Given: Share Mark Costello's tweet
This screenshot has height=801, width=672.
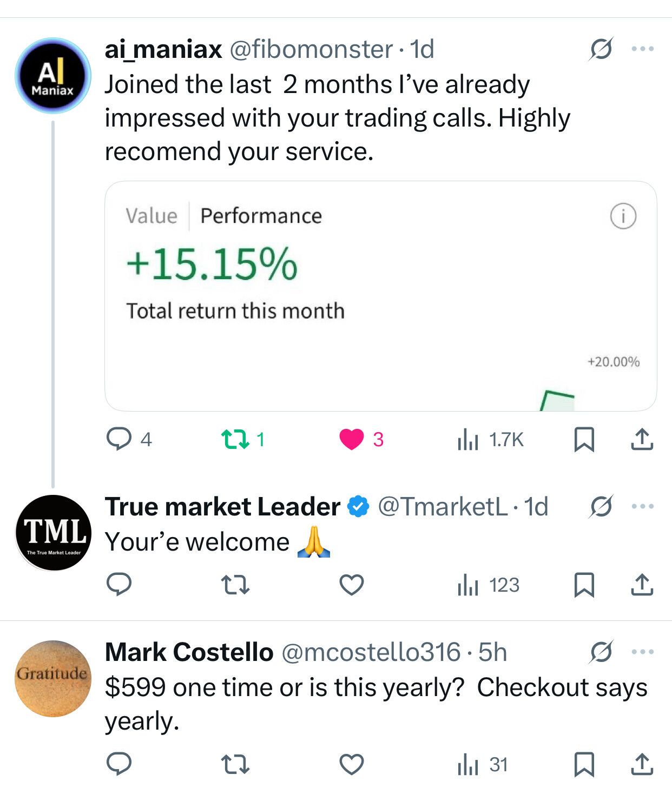Looking at the screenshot, I should tap(642, 764).
